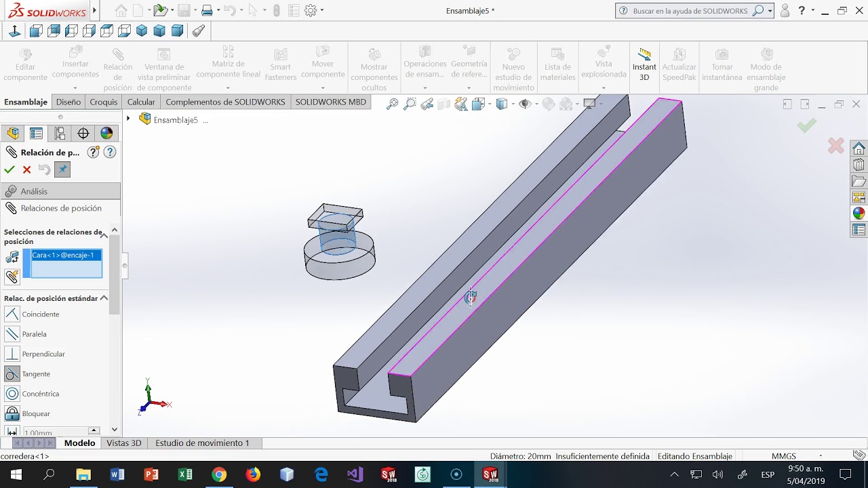868x488 pixels.
Task: Open the dropdown arrow next to Print
Action: [218, 10]
